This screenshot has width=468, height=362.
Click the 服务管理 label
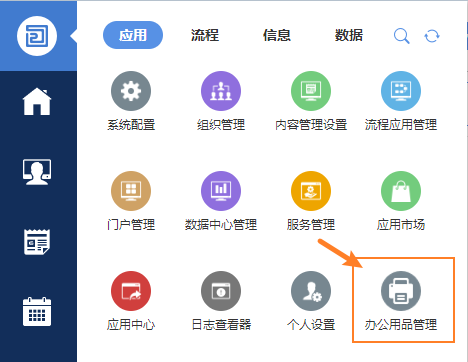point(311,225)
